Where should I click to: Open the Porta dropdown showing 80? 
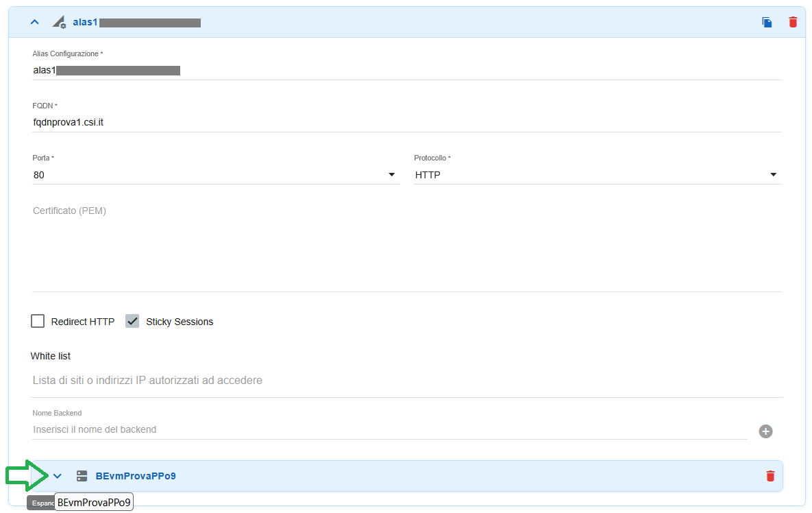[215, 175]
